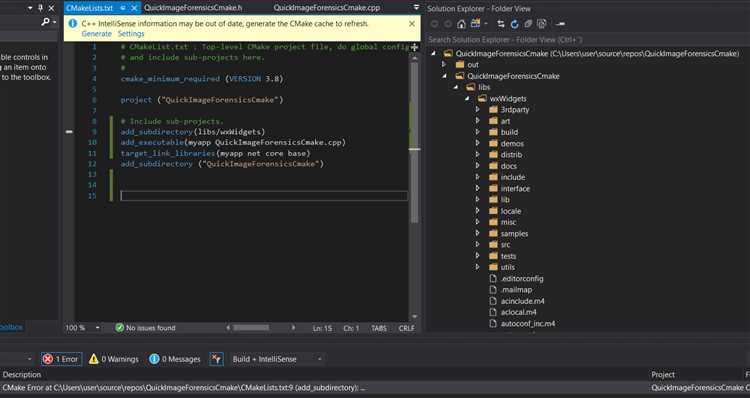Select the aclocal.m4 file icon
Image resolution: width=750 pixels, height=398 pixels.
point(493,312)
